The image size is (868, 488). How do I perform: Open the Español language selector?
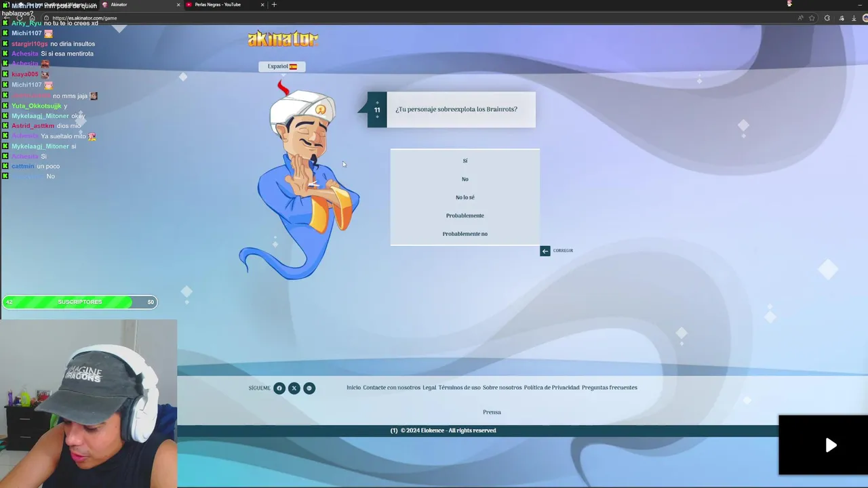pos(282,66)
